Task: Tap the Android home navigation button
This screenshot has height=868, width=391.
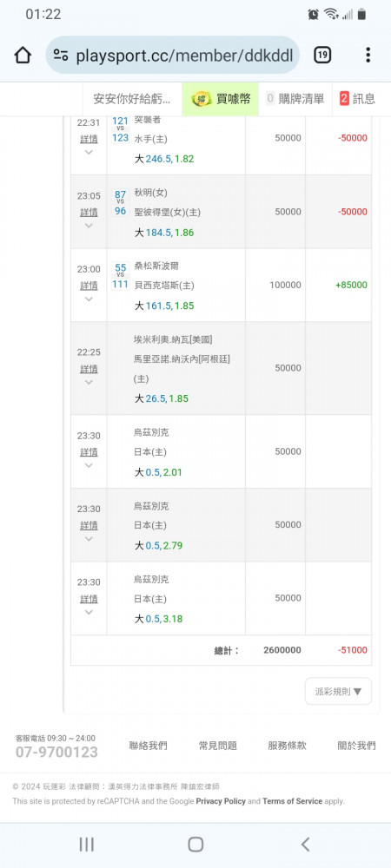Action: 195,845
